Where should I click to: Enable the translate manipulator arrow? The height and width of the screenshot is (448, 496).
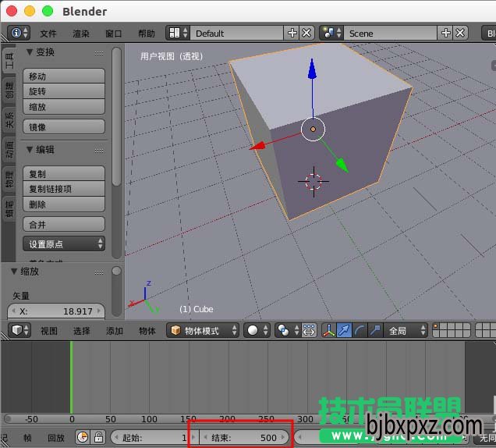point(344,331)
